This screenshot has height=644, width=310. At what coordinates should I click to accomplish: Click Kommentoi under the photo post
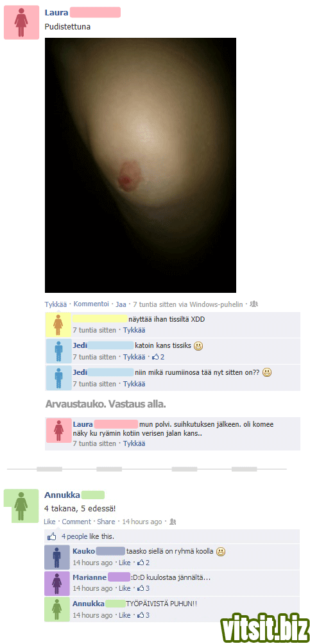91,304
